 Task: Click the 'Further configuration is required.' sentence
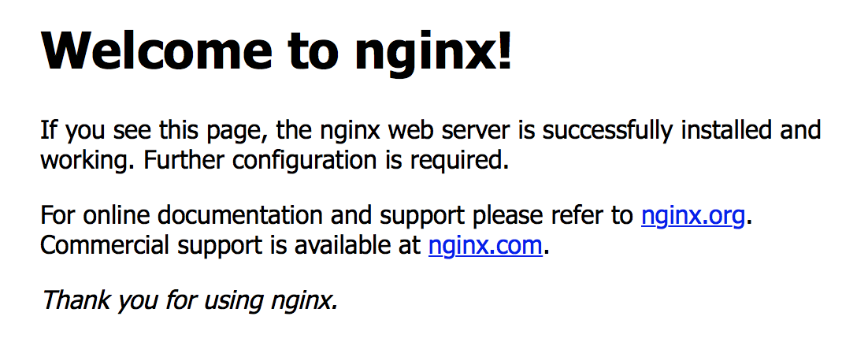point(326,161)
